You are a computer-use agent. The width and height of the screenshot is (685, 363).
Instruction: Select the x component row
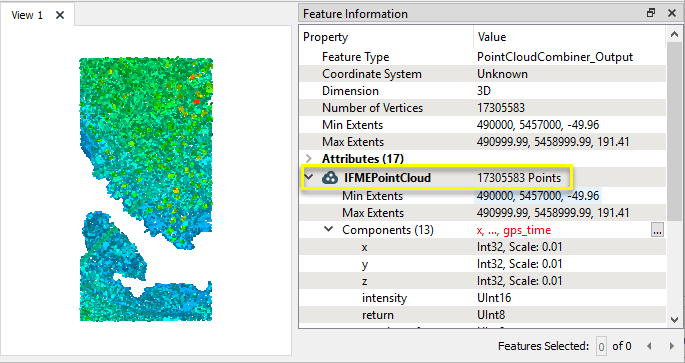coord(483,247)
